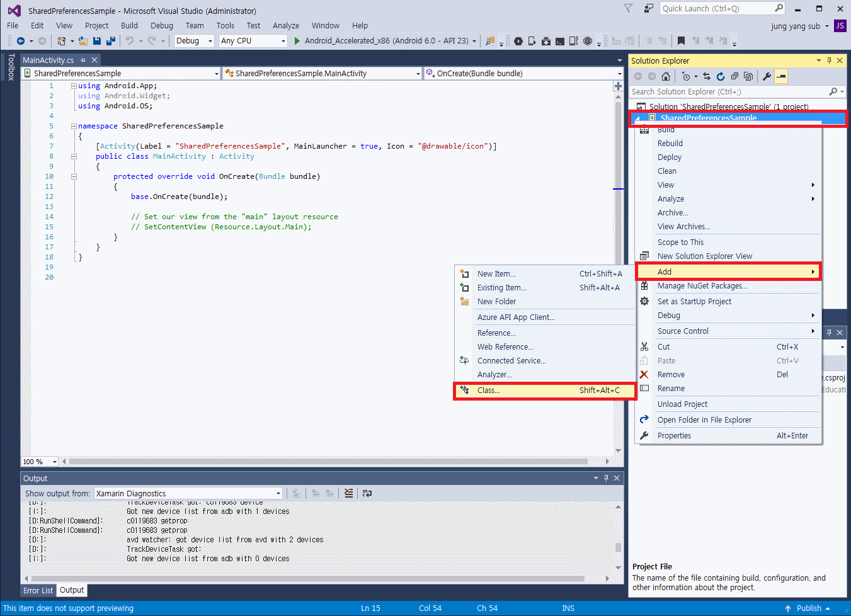Click the jung yang sub account name
The height and width of the screenshot is (616, 851).
point(796,26)
